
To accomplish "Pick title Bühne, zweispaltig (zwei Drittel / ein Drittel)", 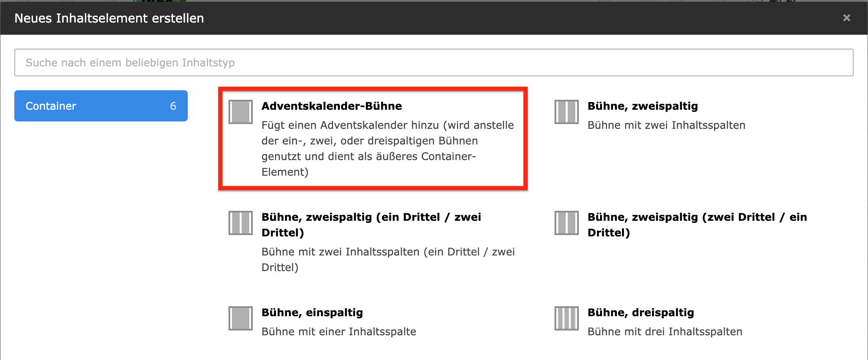I will pos(697,225).
